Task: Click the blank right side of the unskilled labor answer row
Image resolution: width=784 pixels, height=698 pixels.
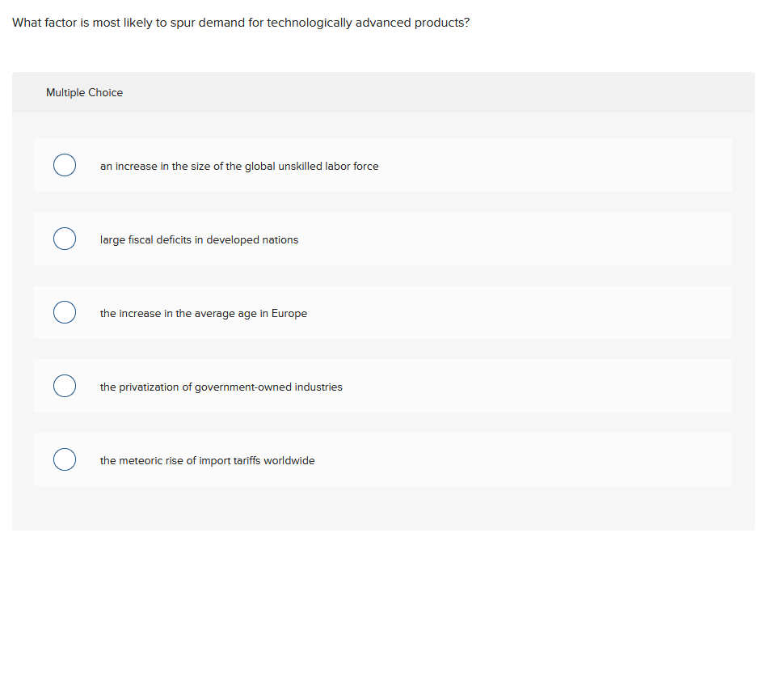Action: (566, 166)
